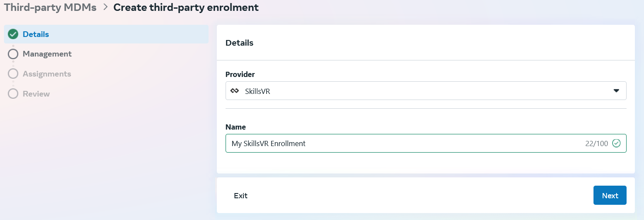Go back to Third-party MDMs breadcrumb
Viewport: 644px width, 220px height.
[x=50, y=7]
